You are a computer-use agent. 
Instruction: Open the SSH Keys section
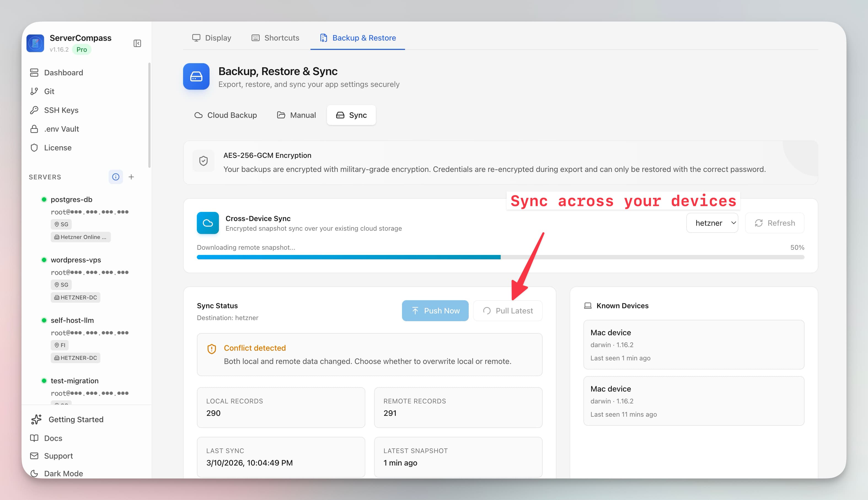click(x=62, y=110)
